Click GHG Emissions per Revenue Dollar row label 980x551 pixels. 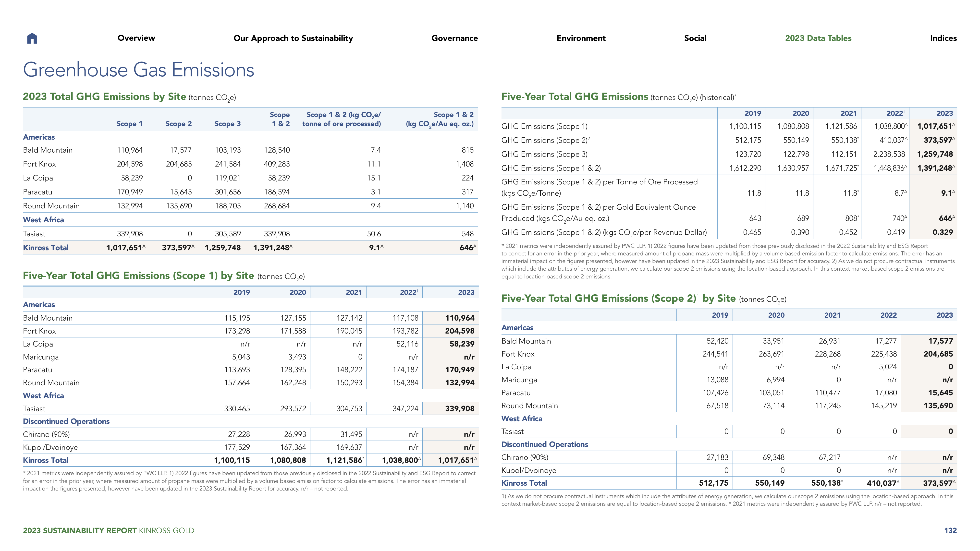pos(604,233)
